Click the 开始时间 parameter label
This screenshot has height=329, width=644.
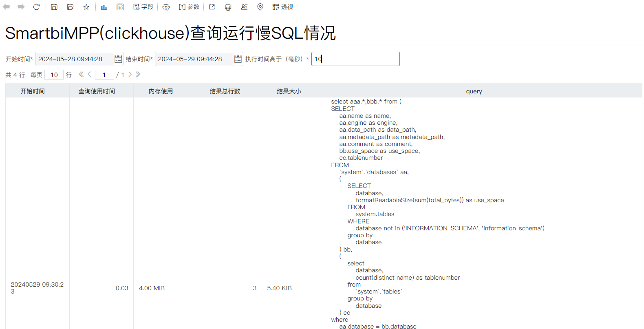(x=18, y=59)
